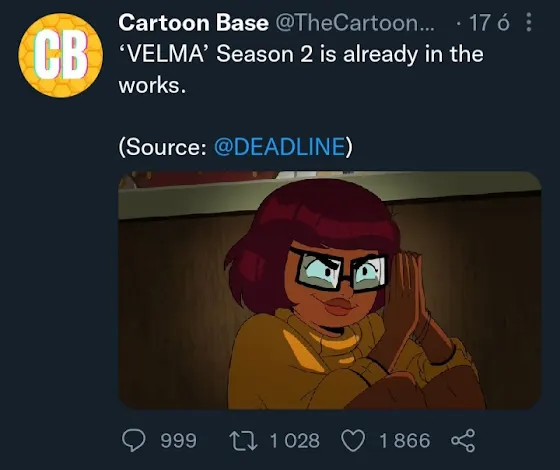
Task: Open the @TheCartoon... handle link
Action: click(x=354, y=23)
